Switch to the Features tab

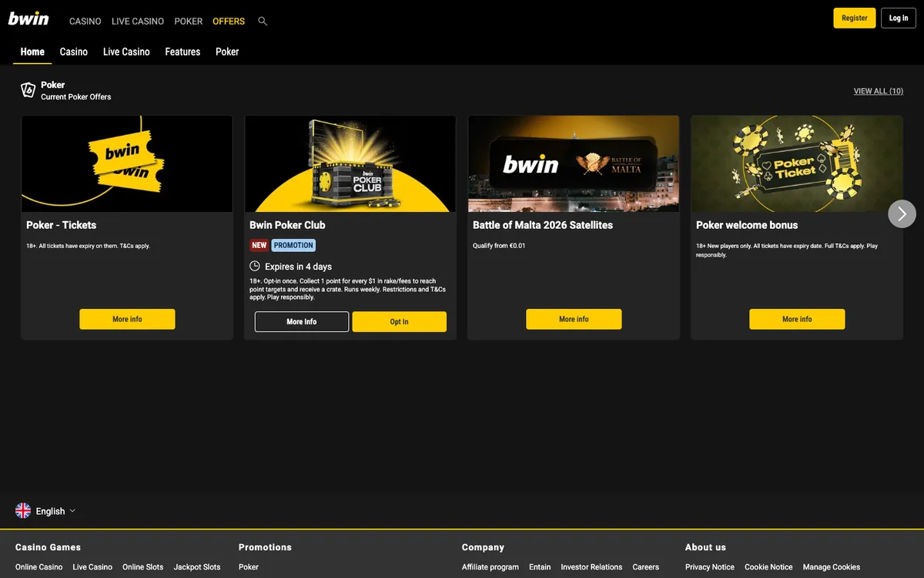[182, 52]
